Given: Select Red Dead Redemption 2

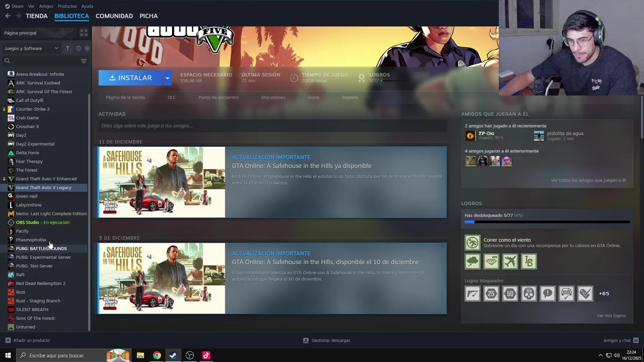Looking at the screenshot, I should pyautogui.click(x=41, y=283).
